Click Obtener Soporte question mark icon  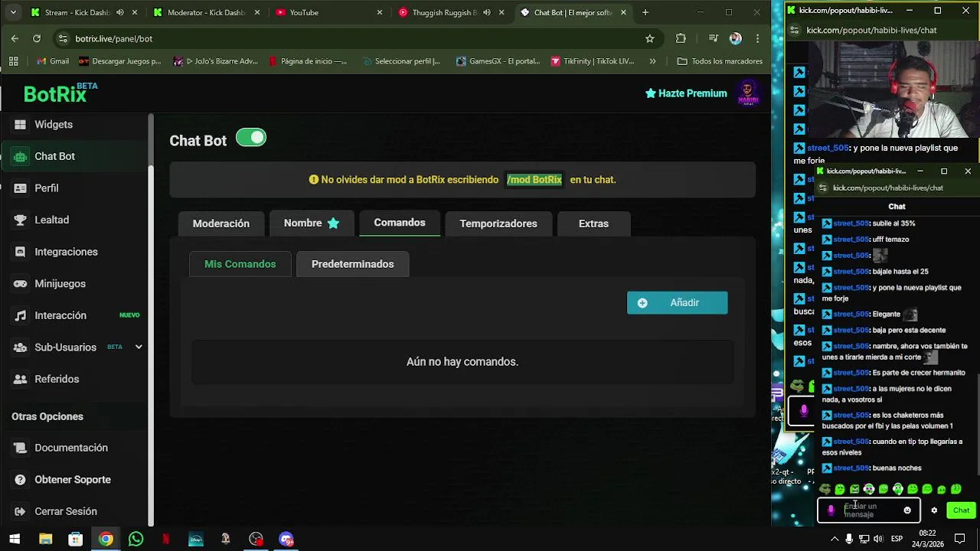[x=20, y=480]
